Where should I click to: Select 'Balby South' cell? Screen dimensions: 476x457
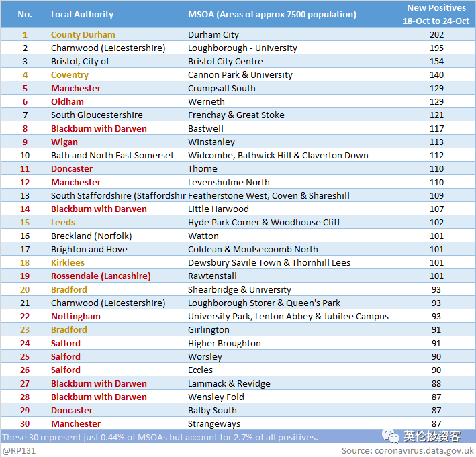point(212,410)
